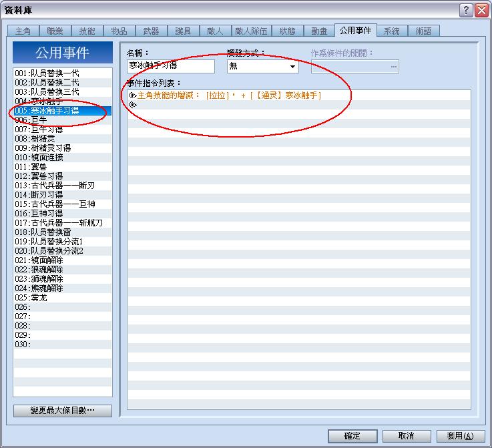Switch to the 動畫 tab
The image size is (492, 448).
pyautogui.click(x=319, y=31)
